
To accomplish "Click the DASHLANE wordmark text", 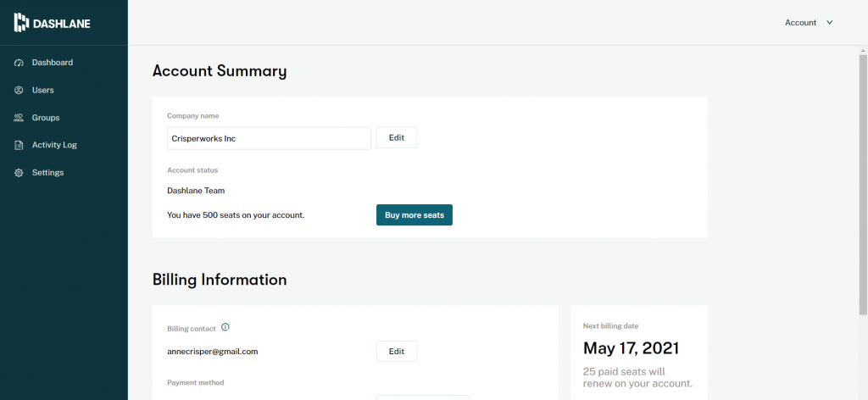I will coord(61,23).
